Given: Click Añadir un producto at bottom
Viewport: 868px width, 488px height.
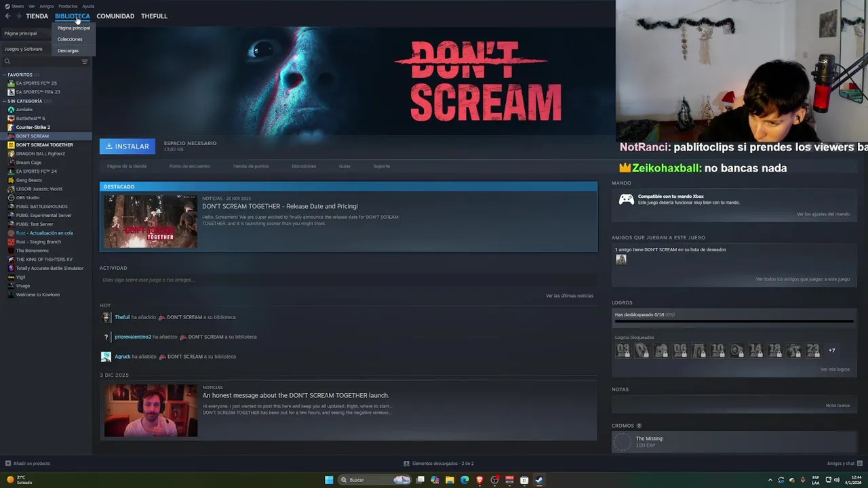Looking at the screenshot, I should tap(28, 464).
